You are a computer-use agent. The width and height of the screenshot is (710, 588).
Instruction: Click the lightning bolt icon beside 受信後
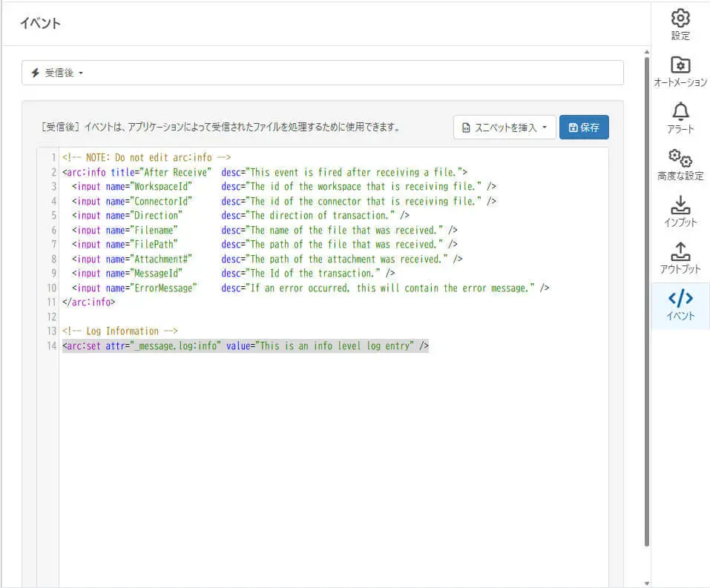36,73
